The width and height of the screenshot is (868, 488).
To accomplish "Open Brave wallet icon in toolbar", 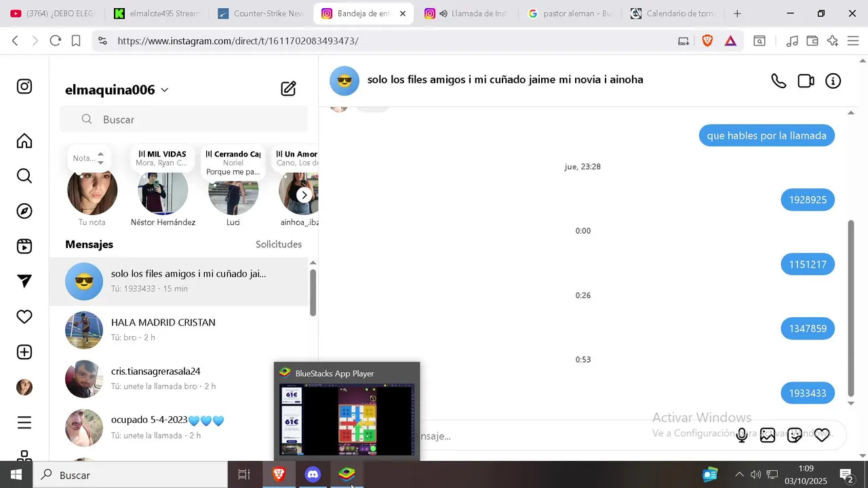I will tap(812, 41).
